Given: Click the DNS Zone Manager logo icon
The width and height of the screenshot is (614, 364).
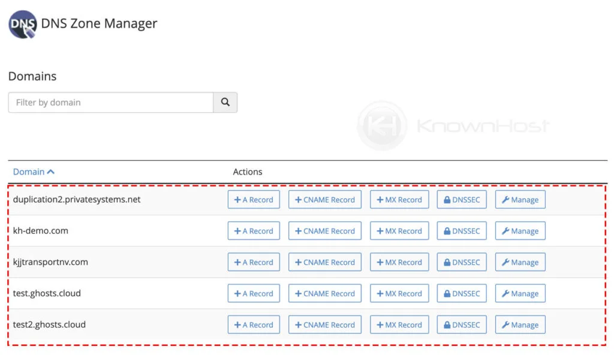Looking at the screenshot, I should pos(22,25).
